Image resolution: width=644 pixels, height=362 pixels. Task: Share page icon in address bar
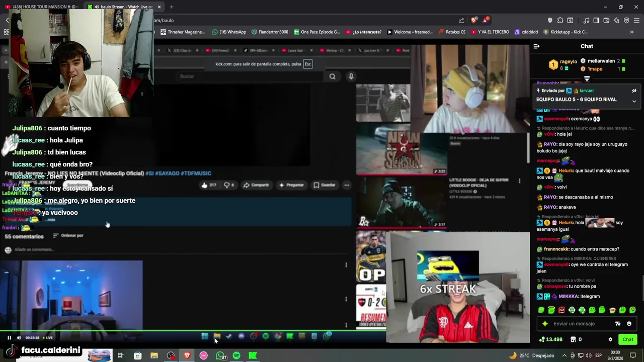click(461, 20)
